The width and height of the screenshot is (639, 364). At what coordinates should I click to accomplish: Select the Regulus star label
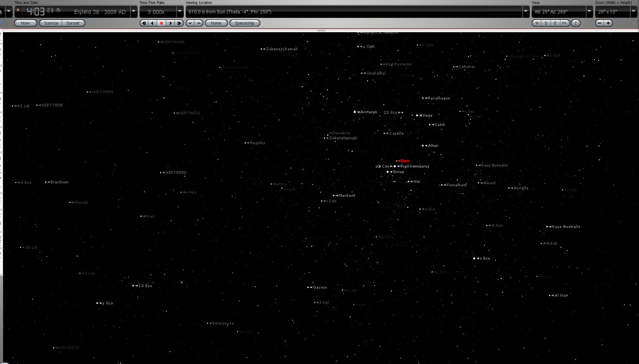(258, 143)
